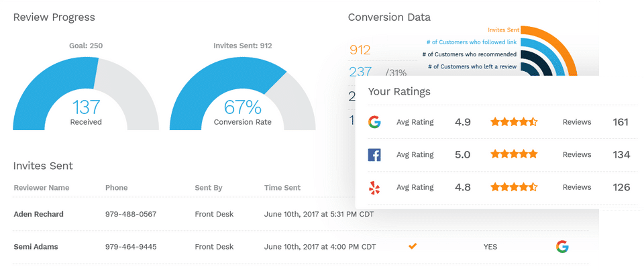Viewport: 644px width, 271px height.
Task: Click the orange checkmark in Semi Adams row
Action: [x=413, y=246]
